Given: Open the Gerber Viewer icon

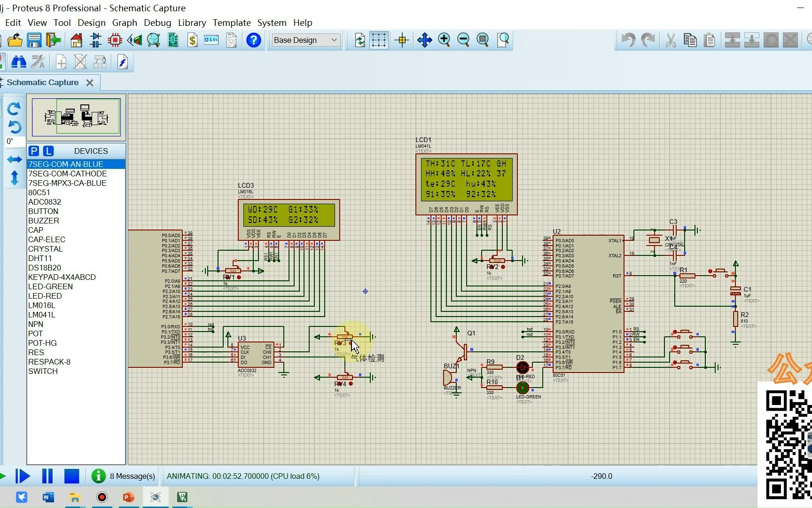Looking at the screenshot, I should (154, 40).
